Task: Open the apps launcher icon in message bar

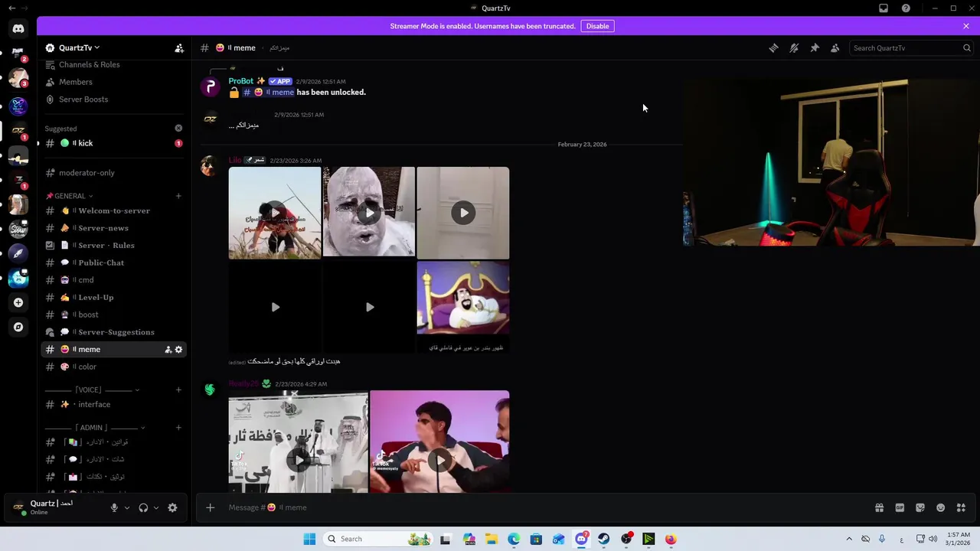Action: point(961,507)
